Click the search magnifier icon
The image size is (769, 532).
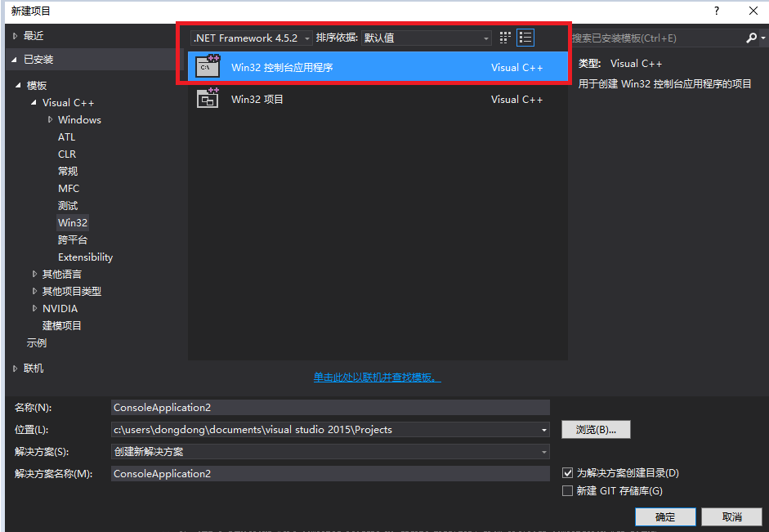[751, 38]
